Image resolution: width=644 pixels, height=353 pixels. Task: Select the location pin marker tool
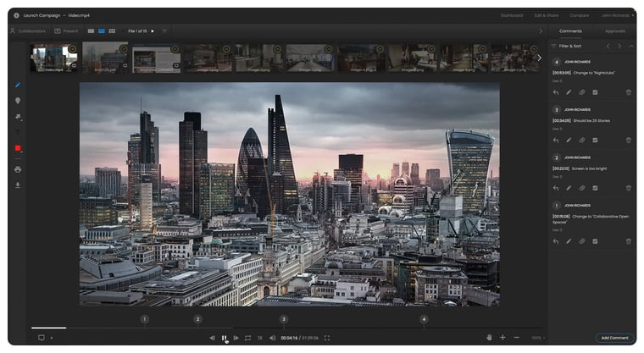click(x=18, y=101)
